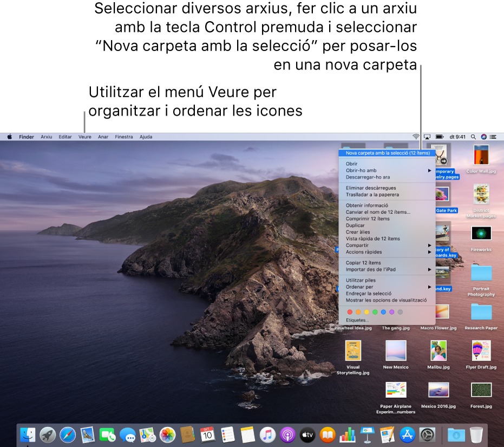Apply the green tag color

point(375,312)
